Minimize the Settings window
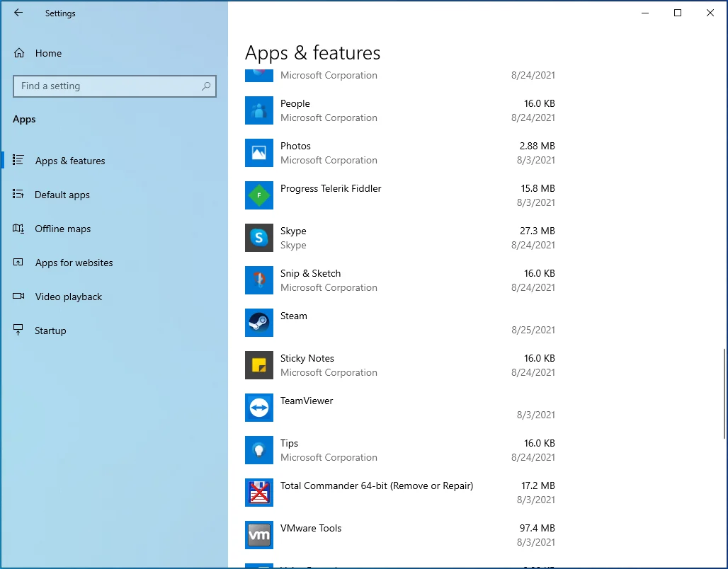Image resolution: width=728 pixels, height=569 pixels. click(645, 13)
